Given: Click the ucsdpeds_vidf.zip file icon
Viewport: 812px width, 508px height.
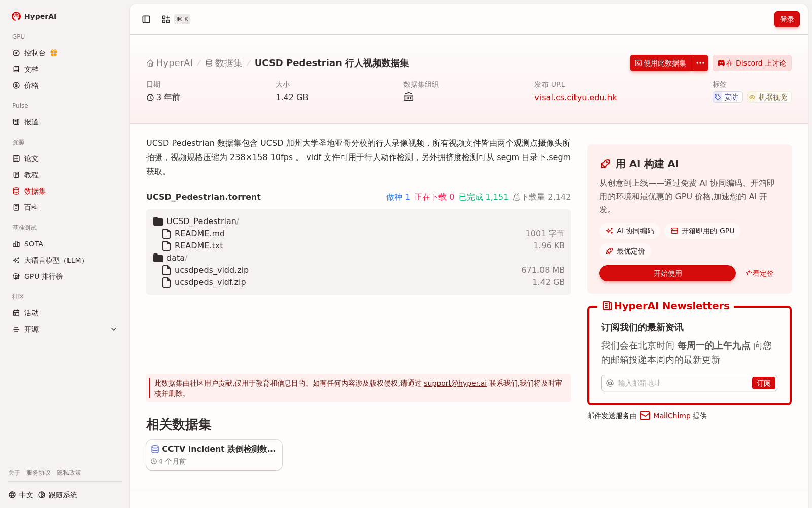Looking at the screenshot, I should point(166,282).
